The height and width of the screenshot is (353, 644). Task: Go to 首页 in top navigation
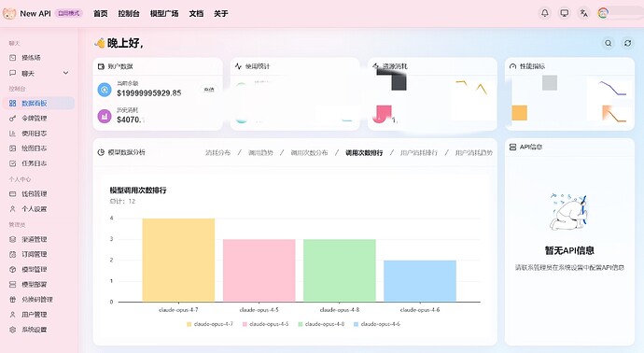coord(100,14)
